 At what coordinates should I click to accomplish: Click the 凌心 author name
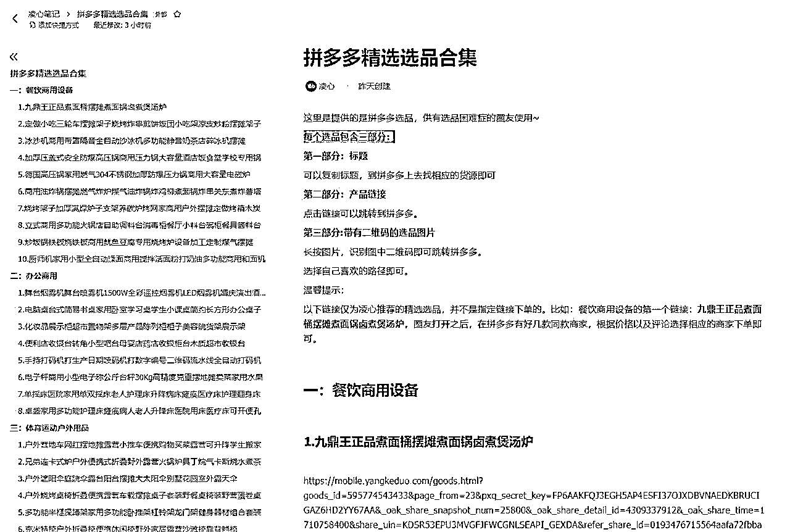coord(326,86)
